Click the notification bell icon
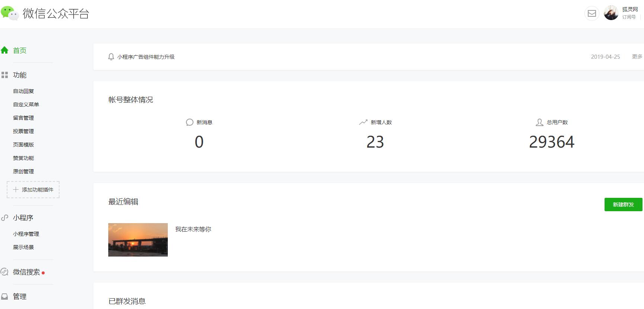The image size is (644, 309). (111, 57)
